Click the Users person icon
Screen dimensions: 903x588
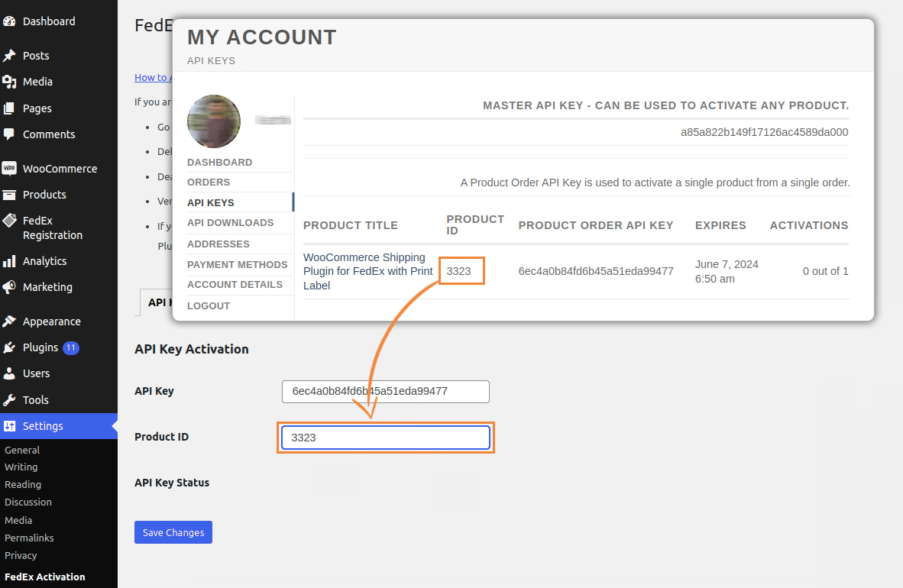(9, 373)
